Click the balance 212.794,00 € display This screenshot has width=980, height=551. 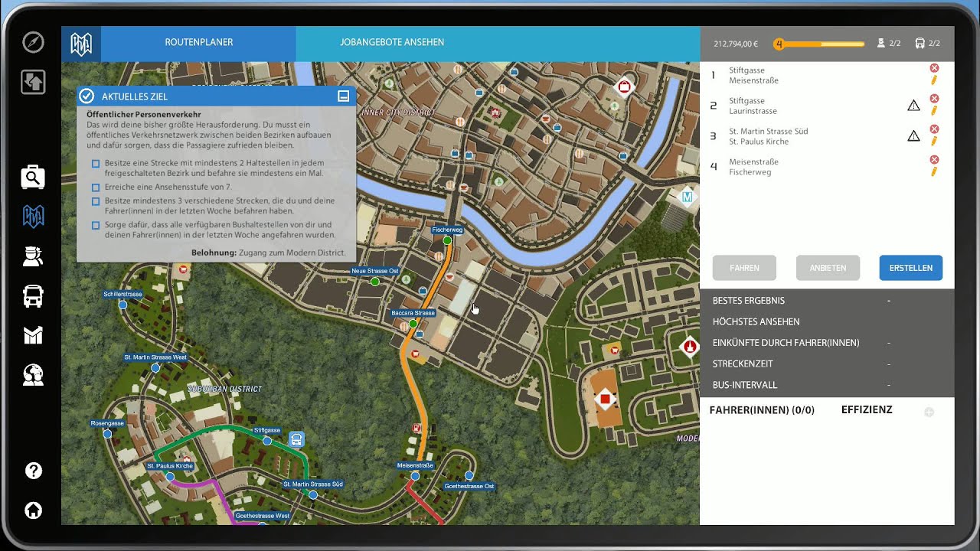pos(735,44)
